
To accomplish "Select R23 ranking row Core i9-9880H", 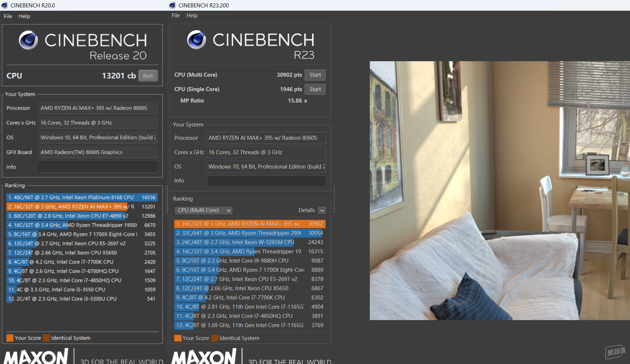I will [250, 261].
